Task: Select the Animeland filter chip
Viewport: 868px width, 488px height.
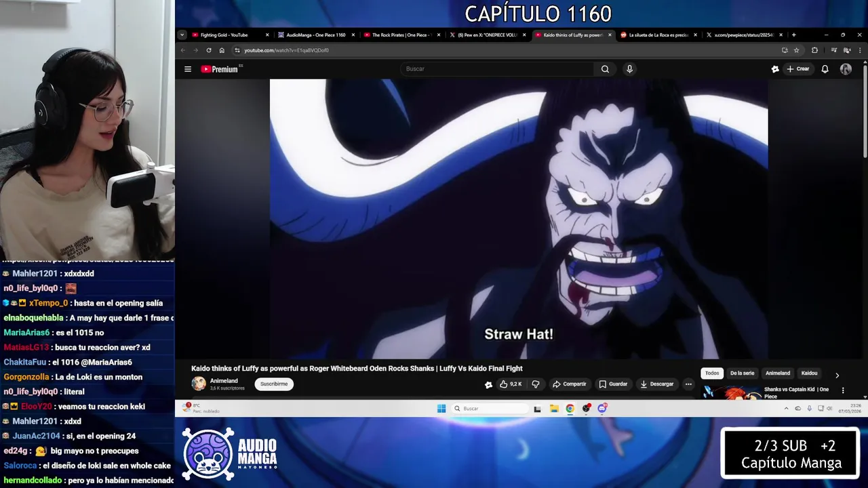Action: coord(778,373)
